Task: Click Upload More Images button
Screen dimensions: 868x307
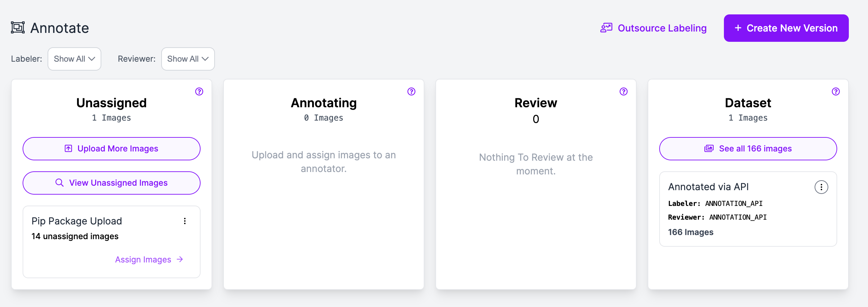Action: (x=112, y=149)
